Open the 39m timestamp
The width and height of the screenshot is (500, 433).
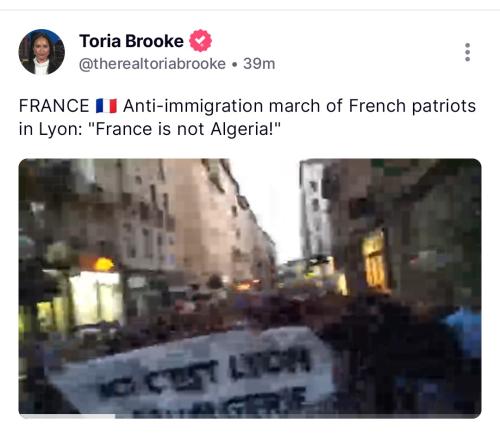click(x=259, y=64)
